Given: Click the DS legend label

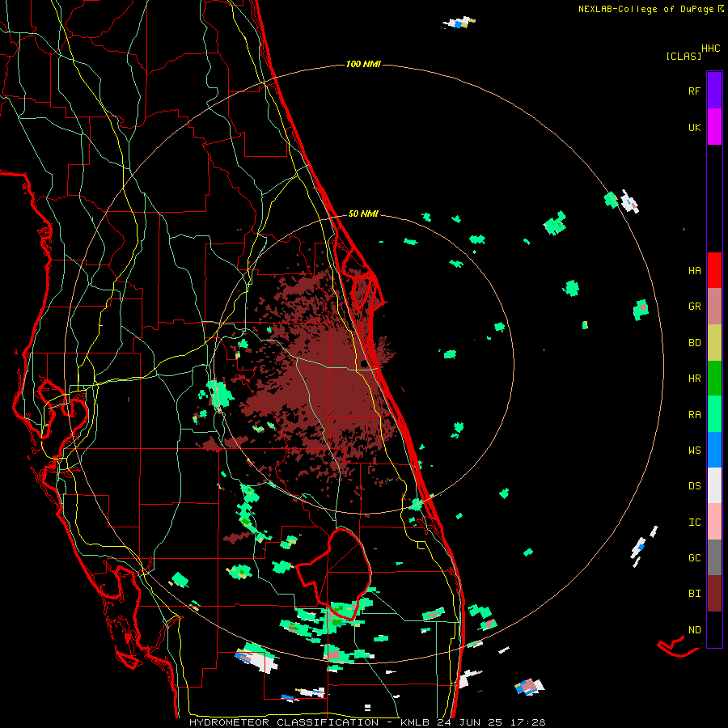Looking at the screenshot, I should point(694,486).
